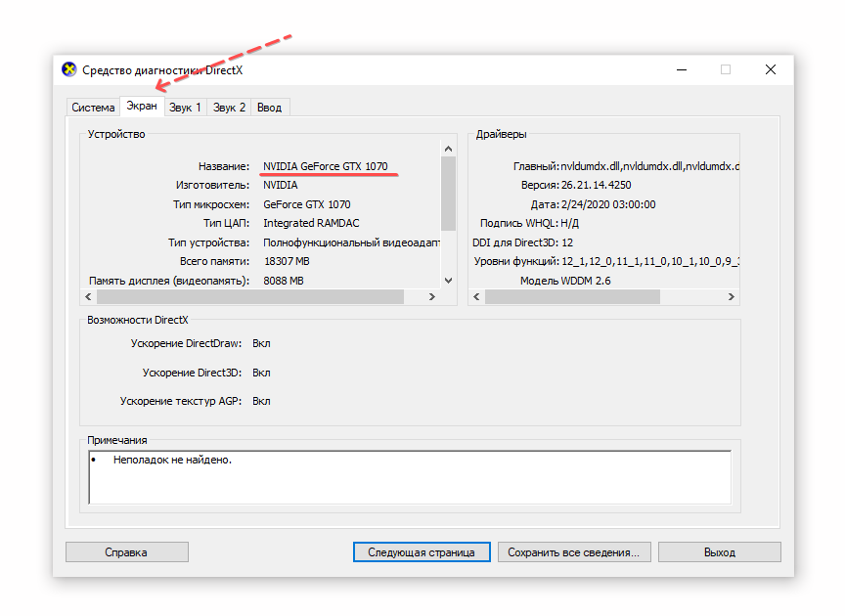845x616 pixels.
Task: Click the Устройство horizontal scrollbar thumb
Action: pyautogui.click(x=250, y=296)
